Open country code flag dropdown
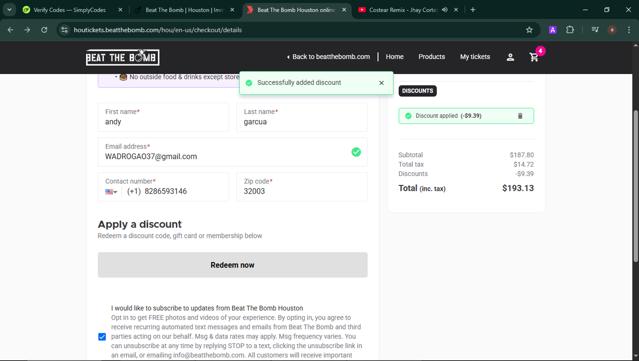 [x=111, y=192]
